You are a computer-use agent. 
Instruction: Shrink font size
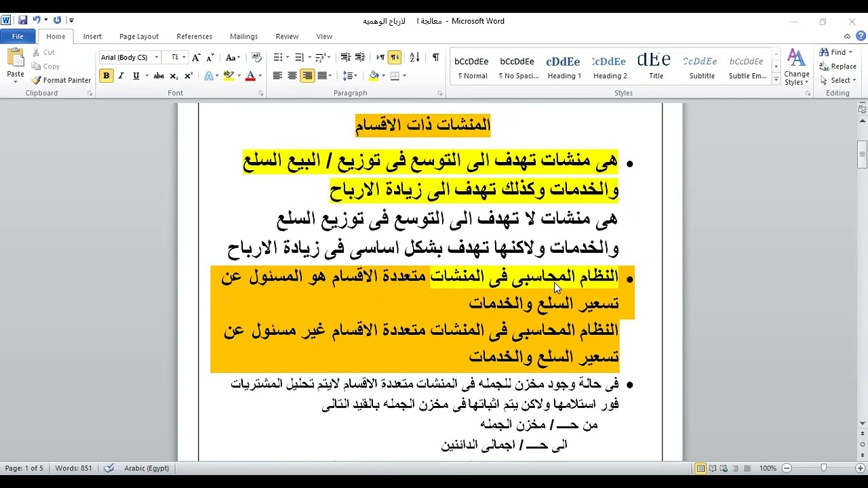[x=210, y=58]
